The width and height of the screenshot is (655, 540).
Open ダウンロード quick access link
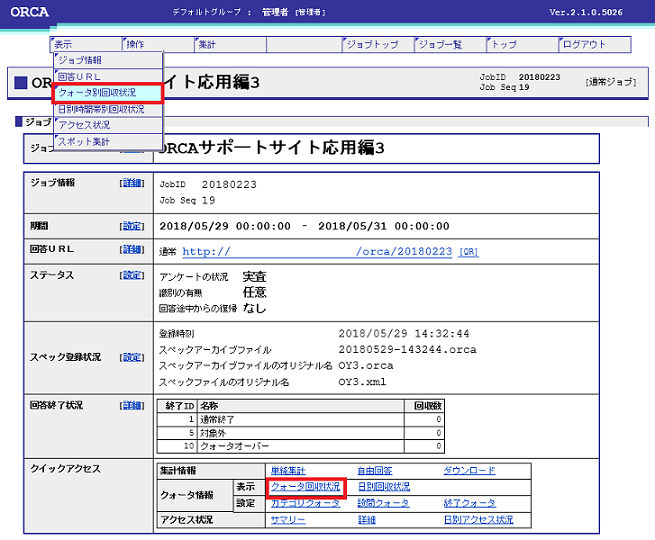(469, 471)
